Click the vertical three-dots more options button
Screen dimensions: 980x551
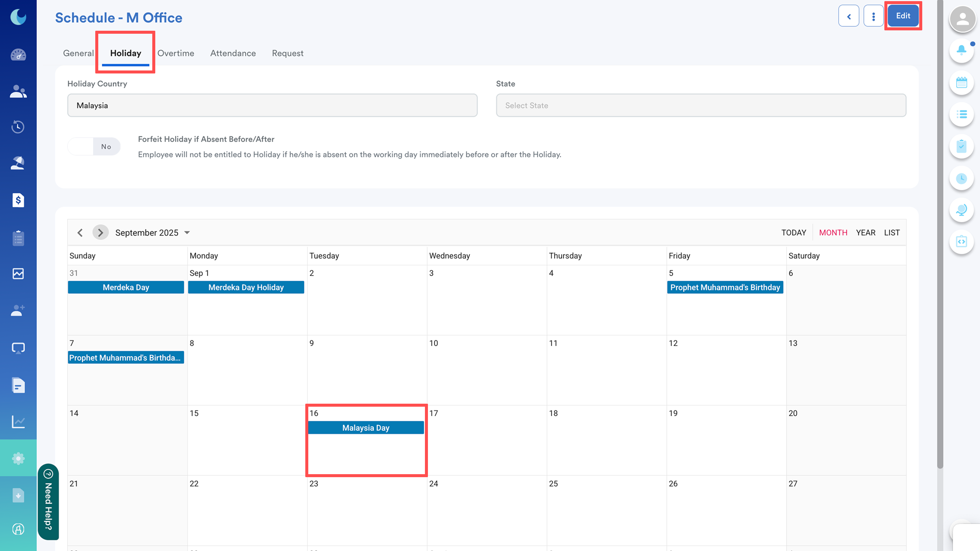point(873,16)
